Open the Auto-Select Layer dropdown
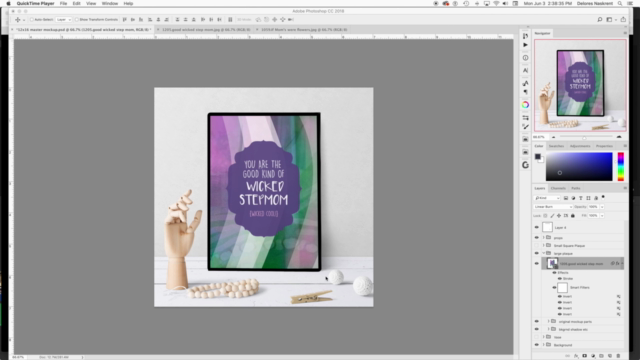Image resolution: width=640 pixels, height=360 pixels. point(64,20)
